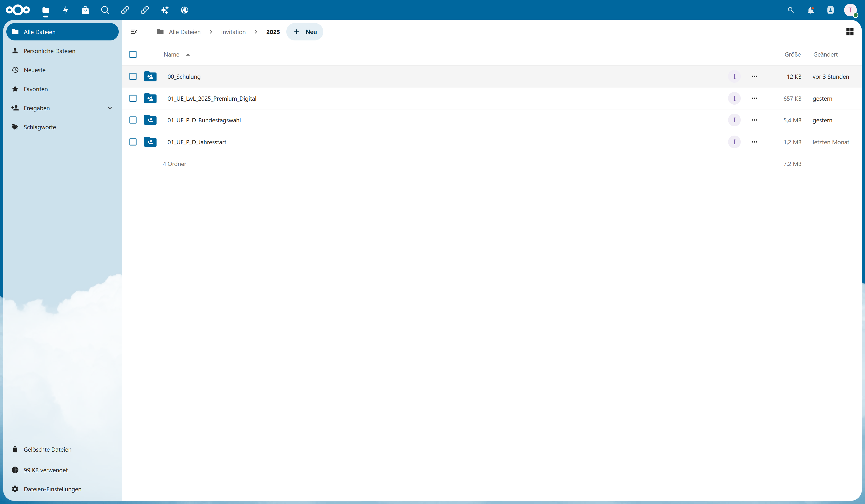Open the Nextcloud logo home
865x504 pixels.
click(x=18, y=10)
